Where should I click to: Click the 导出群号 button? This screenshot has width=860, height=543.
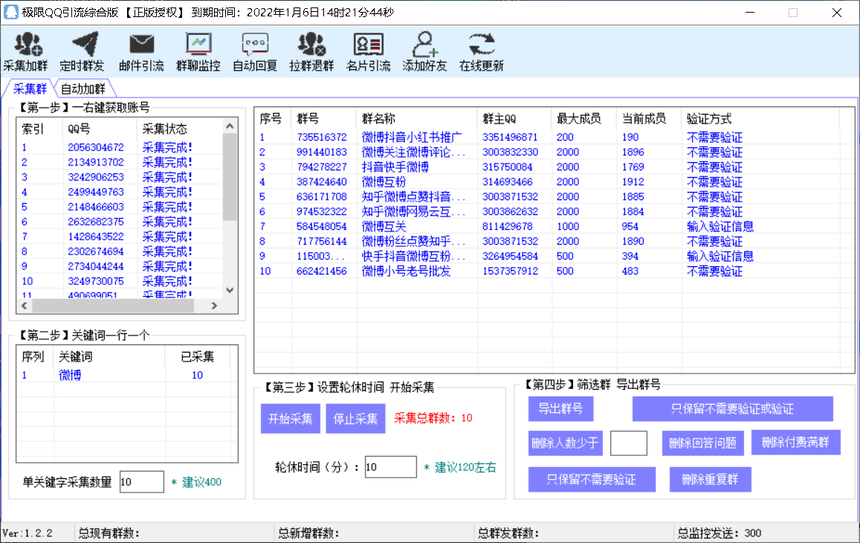coord(561,408)
